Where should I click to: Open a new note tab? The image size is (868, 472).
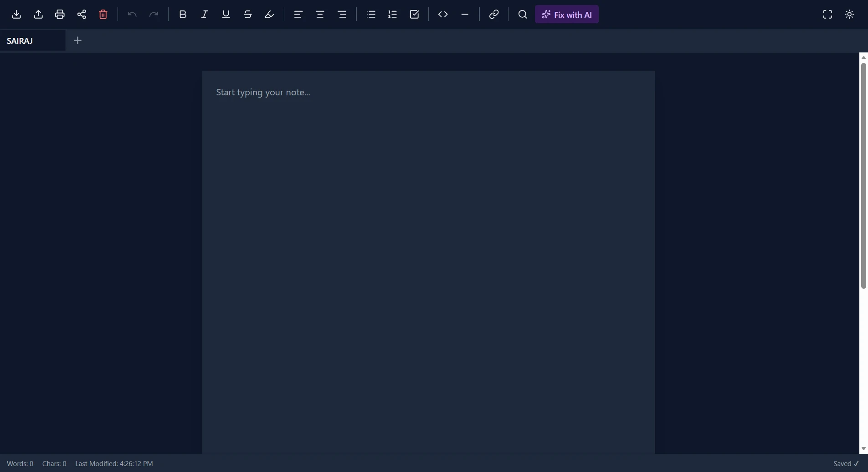78,40
